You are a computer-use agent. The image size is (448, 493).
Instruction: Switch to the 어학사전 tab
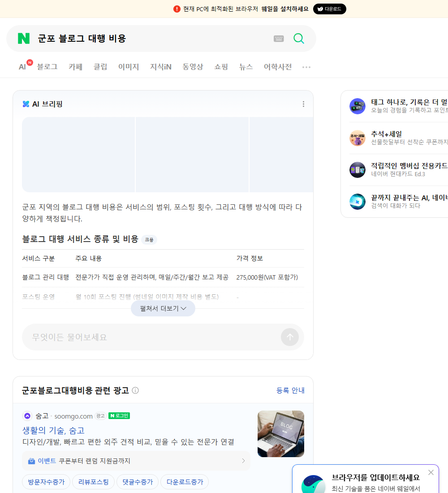(x=278, y=67)
